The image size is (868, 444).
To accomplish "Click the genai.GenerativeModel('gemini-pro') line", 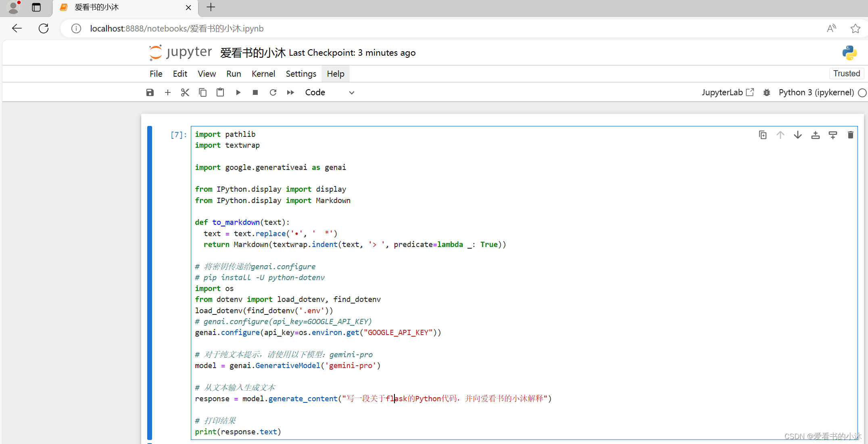I will pos(288,366).
